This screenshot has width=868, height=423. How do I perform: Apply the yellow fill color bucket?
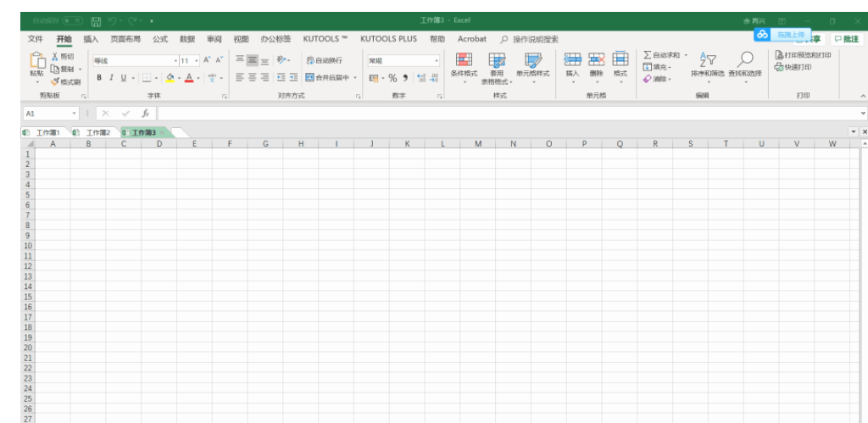click(170, 78)
